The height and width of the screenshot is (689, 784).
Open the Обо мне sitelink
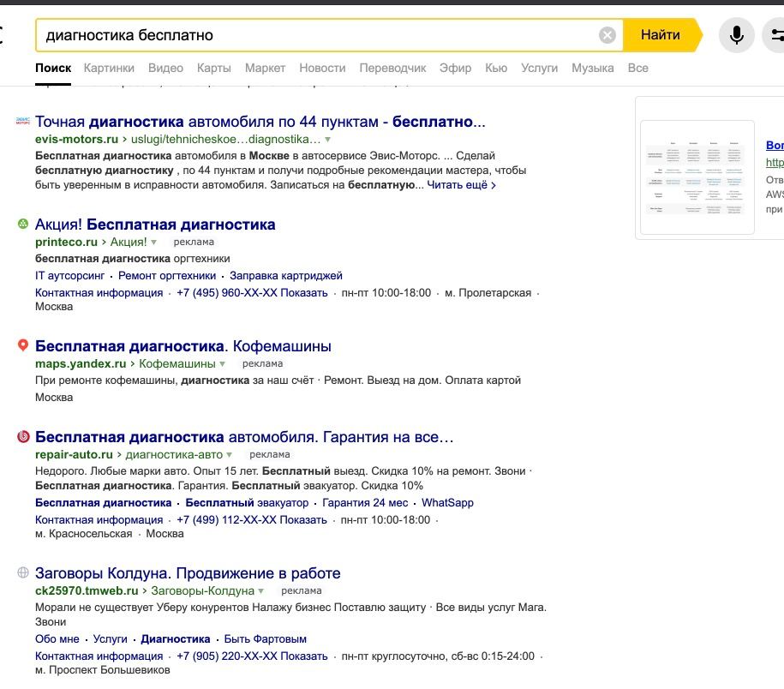coord(57,639)
